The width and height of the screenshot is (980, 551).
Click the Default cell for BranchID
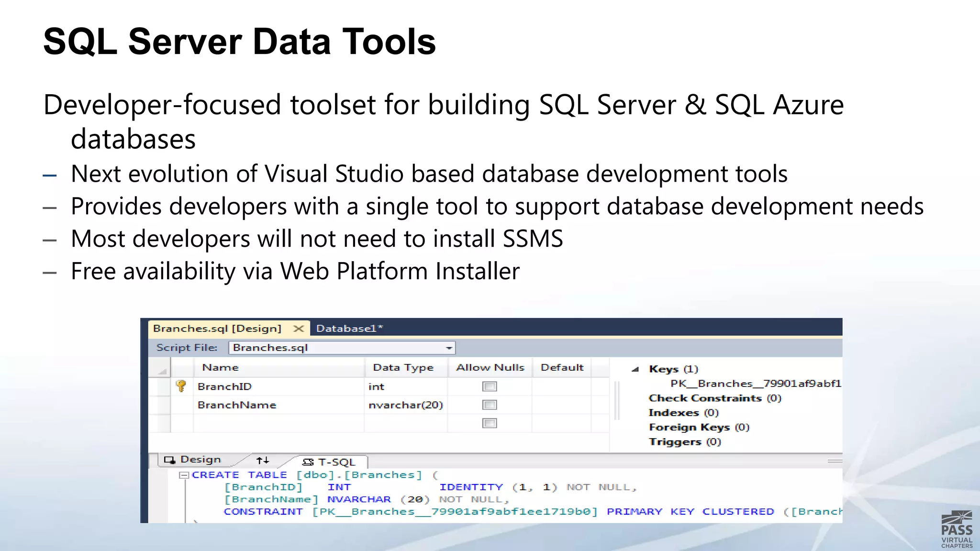pos(562,386)
